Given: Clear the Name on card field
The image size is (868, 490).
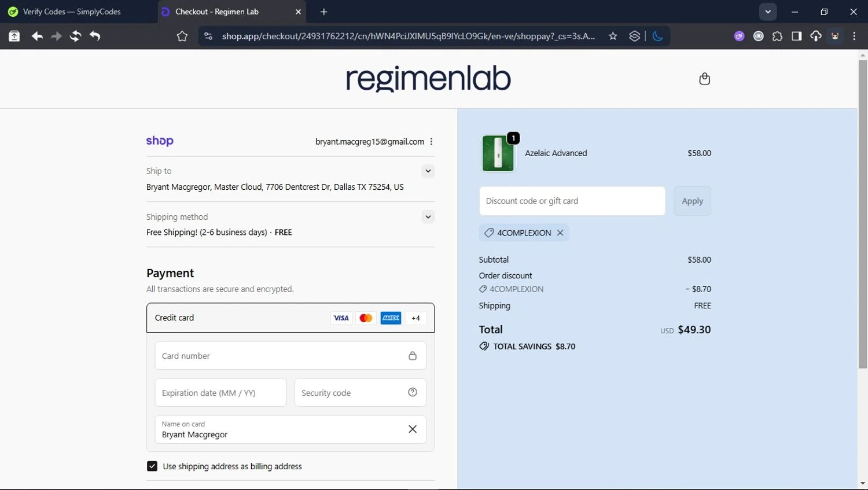Looking at the screenshot, I should [x=413, y=429].
